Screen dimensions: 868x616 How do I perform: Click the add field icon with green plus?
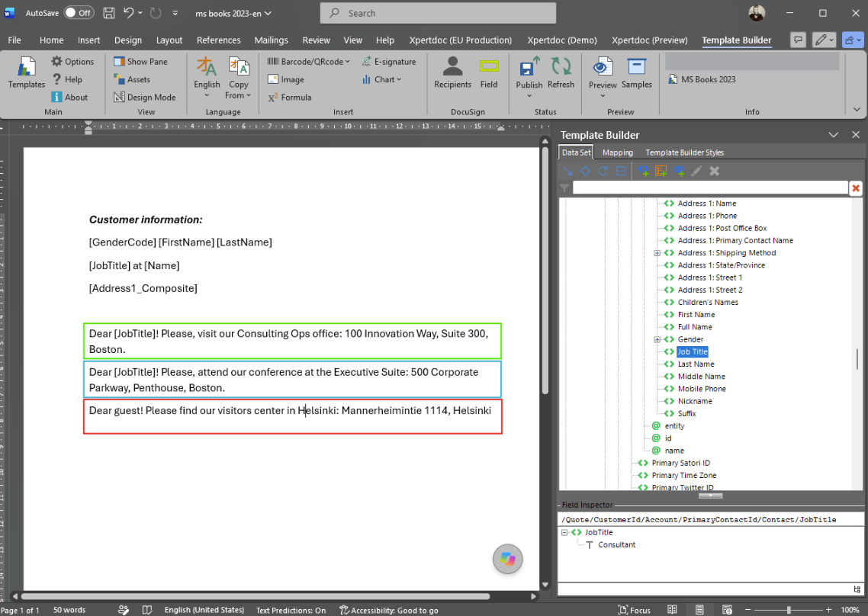point(643,171)
